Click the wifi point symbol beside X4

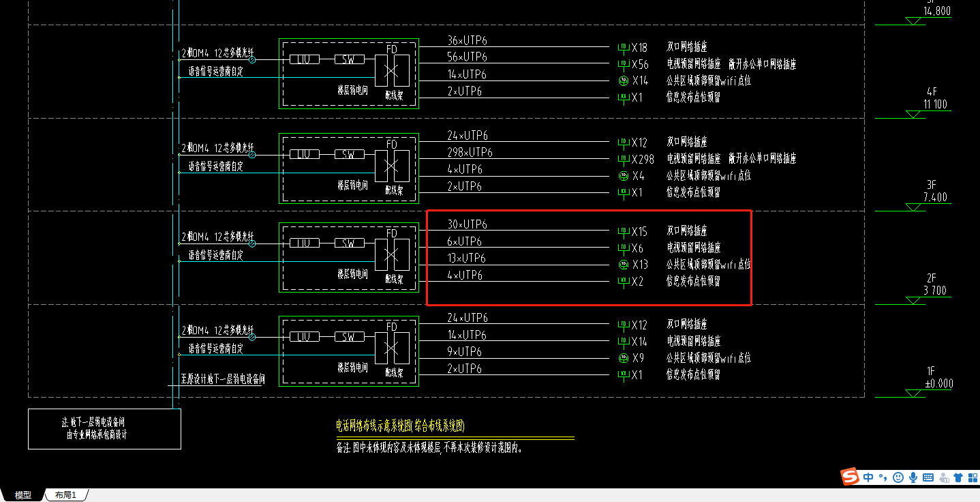click(x=622, y=175)
